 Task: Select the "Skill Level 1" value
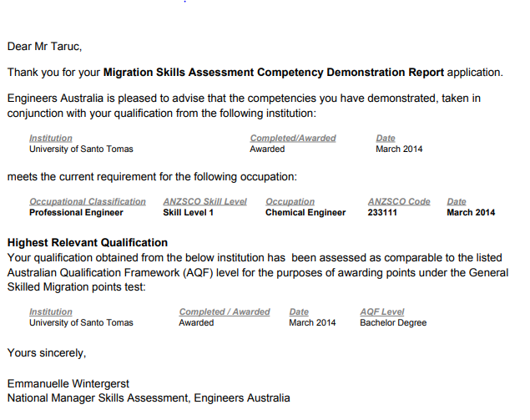[188, 213]
